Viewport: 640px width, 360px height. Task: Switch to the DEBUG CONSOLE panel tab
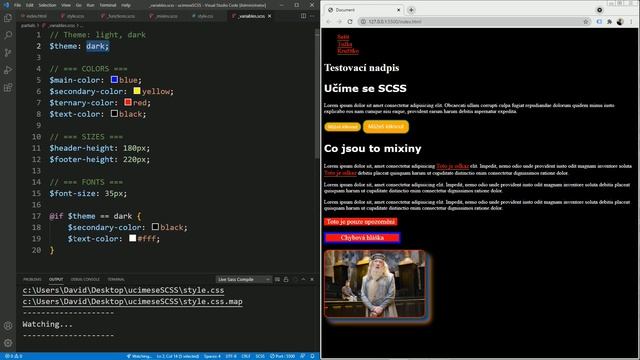pos(85,280)
